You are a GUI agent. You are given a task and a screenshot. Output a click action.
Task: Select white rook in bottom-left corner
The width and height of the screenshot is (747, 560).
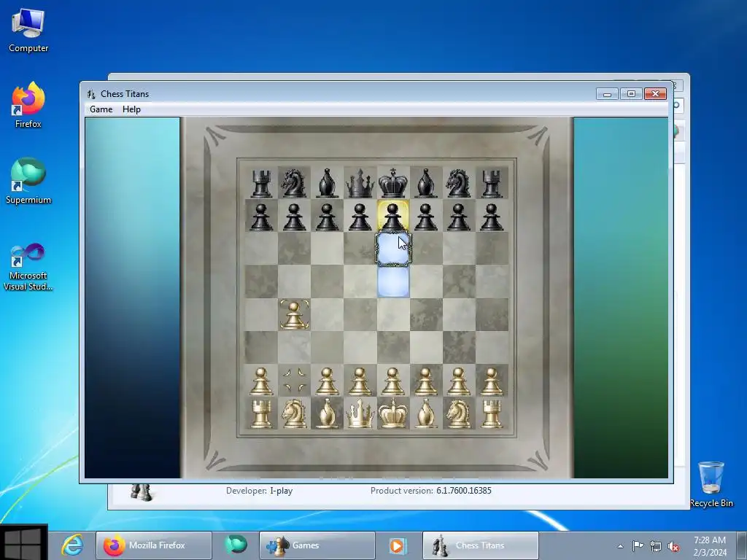tap(261, 413)
